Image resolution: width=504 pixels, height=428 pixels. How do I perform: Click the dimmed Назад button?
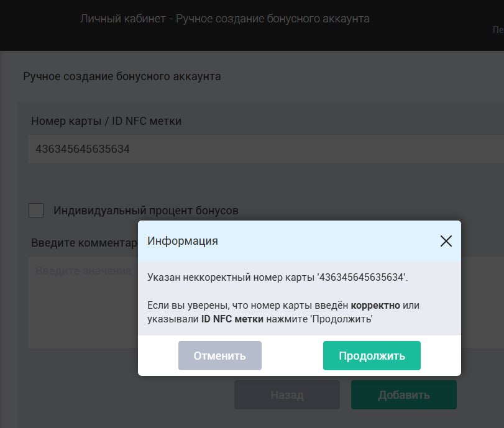(287, 395)
